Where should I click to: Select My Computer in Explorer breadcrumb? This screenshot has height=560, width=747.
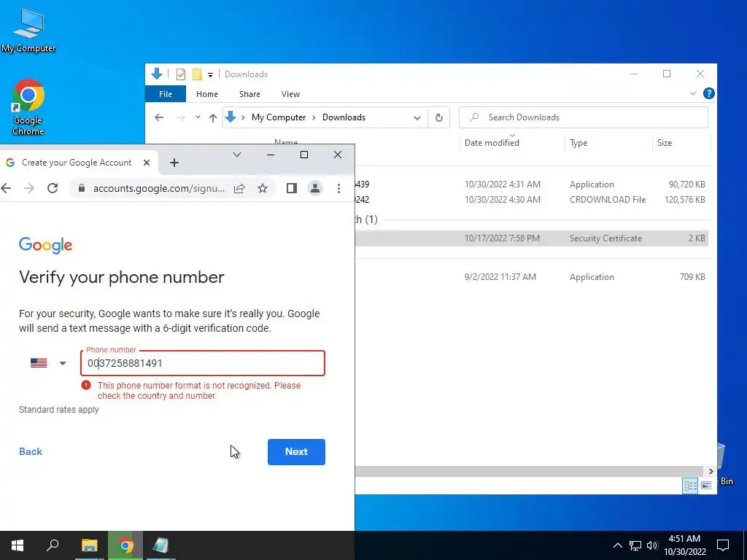click(279, 117)
